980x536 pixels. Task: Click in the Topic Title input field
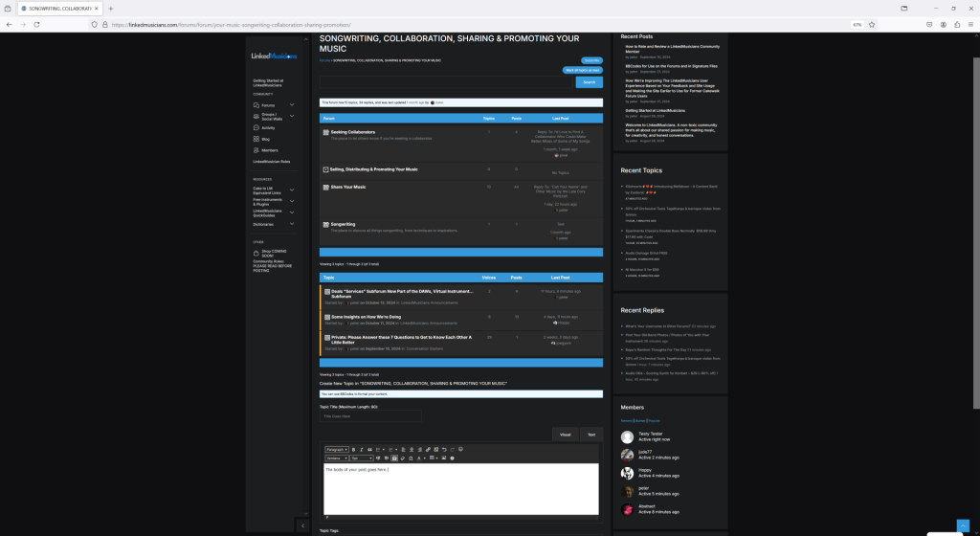tap(370, 416)
